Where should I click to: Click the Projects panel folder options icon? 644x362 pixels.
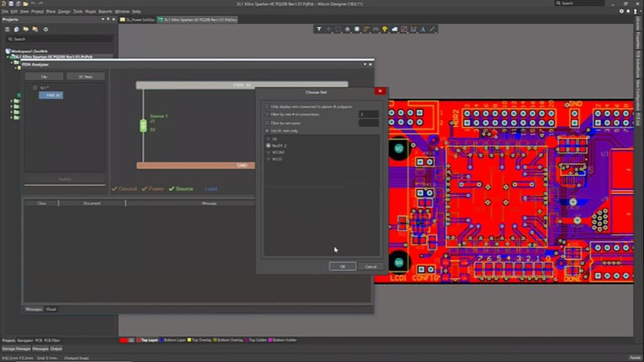36,29
